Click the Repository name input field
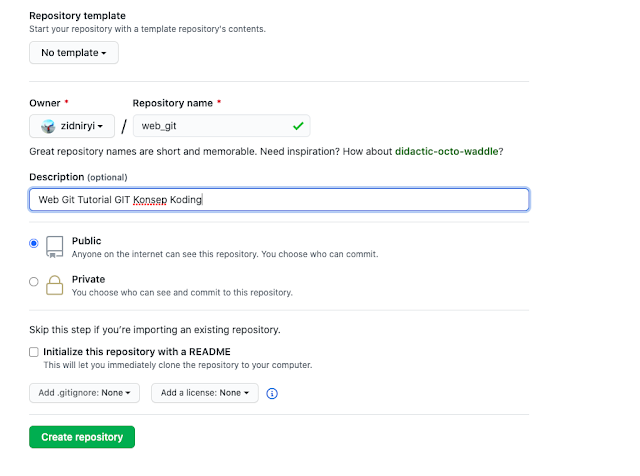Viewport: 640px width, 476px height. point(210,126)
